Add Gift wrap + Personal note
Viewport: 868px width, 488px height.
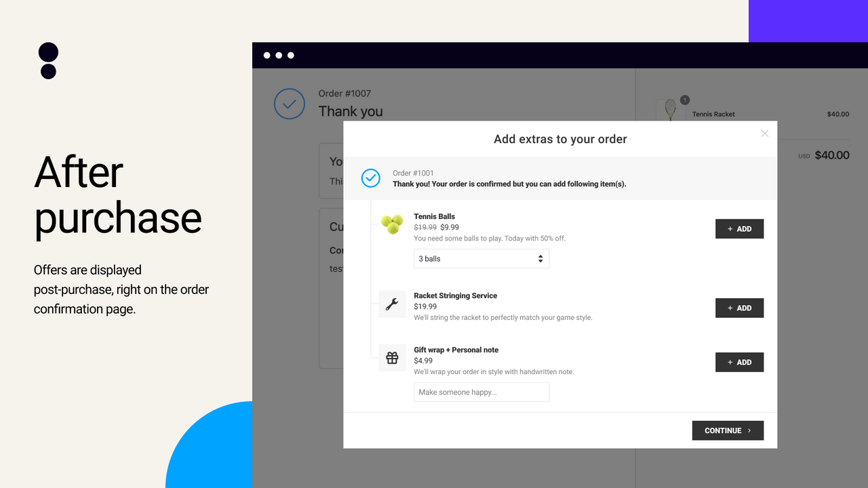[x=739, y=362]
